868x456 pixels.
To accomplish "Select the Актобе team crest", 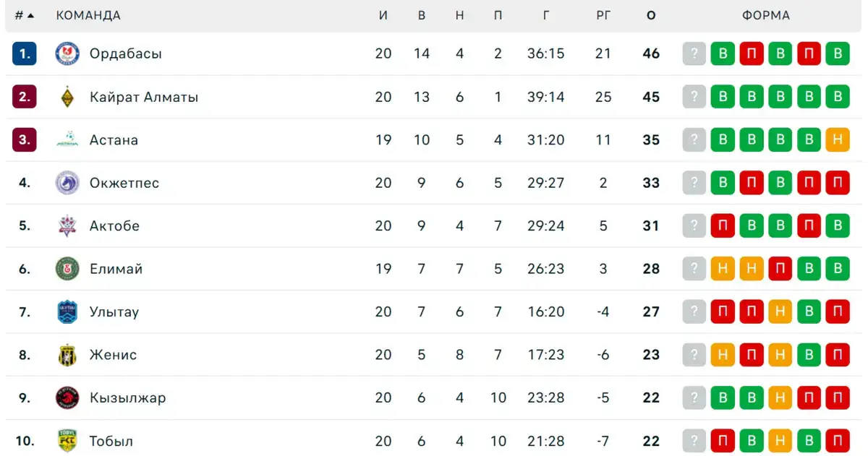I will pyautogui.click(x=67, y=225).
